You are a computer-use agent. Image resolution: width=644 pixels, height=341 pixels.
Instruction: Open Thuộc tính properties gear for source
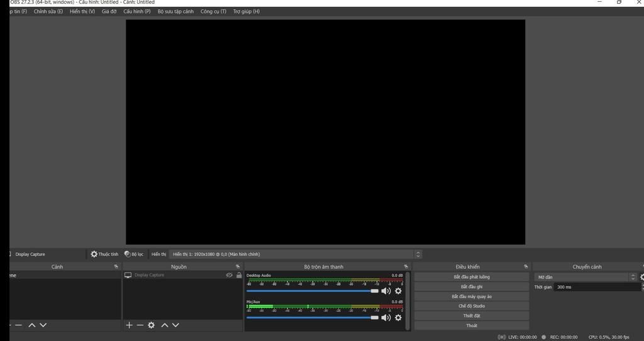point(104,254)
